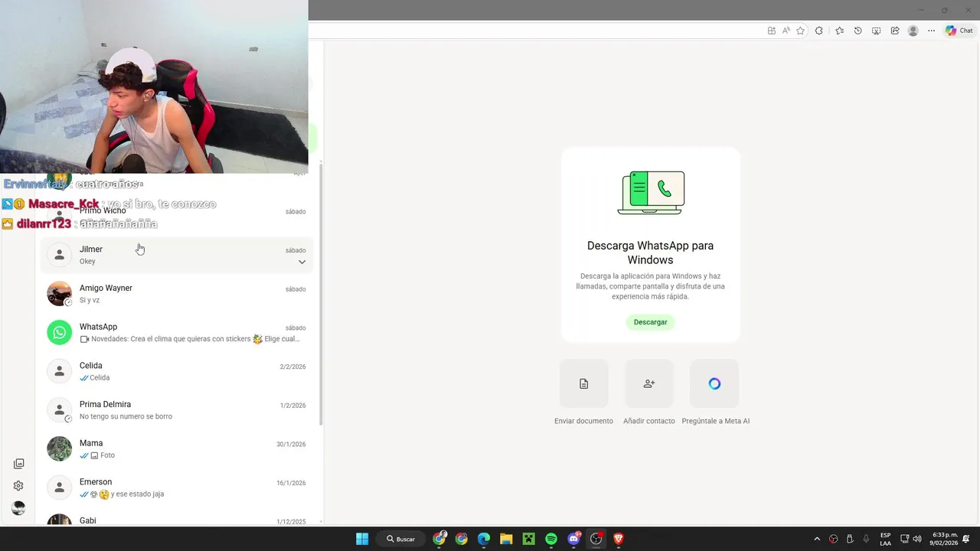This screenshot has width=980, height=551.
Task: Open Edge extensions puzzle icon
Action: pos(819,31)
